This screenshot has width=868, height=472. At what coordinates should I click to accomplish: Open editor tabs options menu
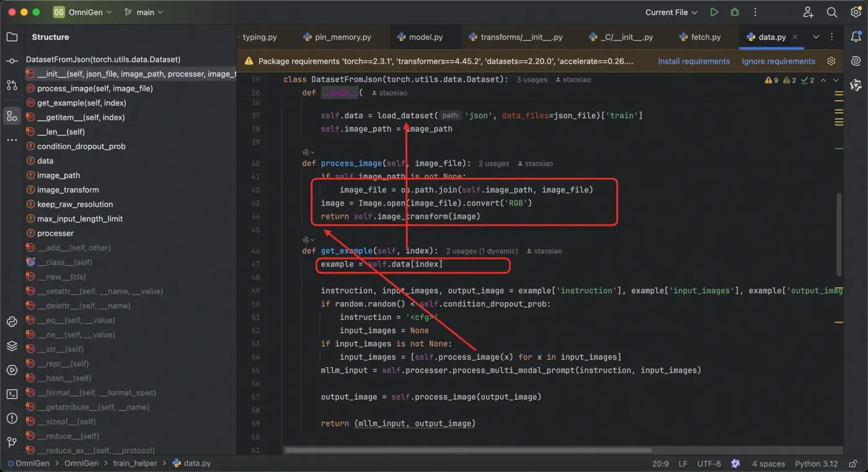pos(832,37)
